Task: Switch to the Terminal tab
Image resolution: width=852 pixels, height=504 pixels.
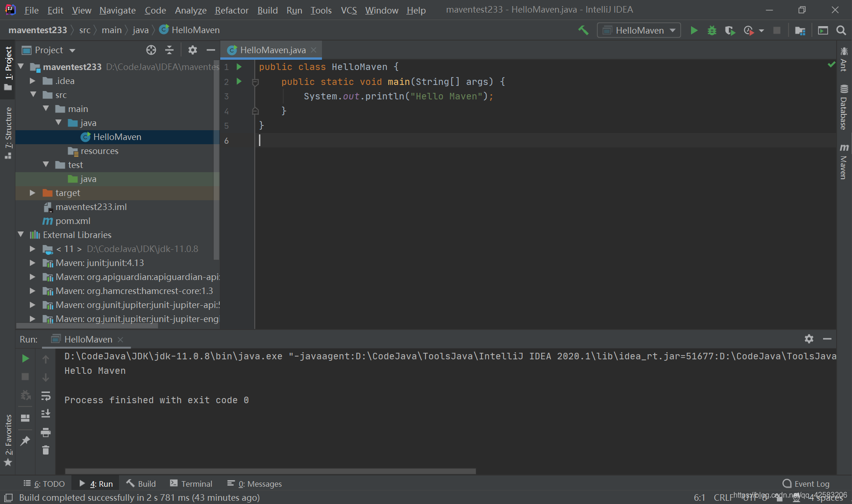Action: 191,483
